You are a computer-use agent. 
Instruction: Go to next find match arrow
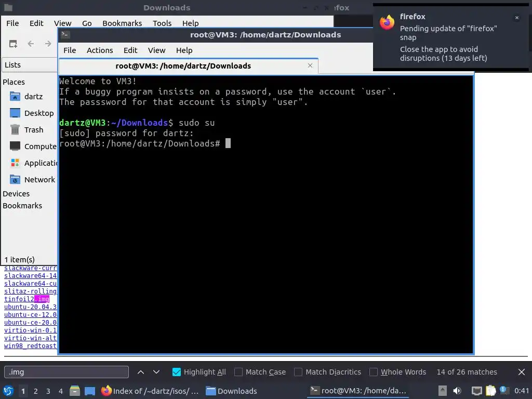[x=156, y=372]
